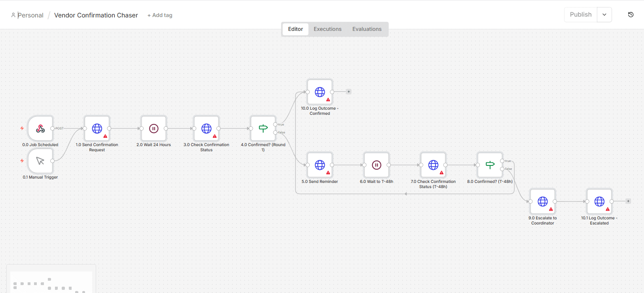This screenshot has width=644, height=293.
Task: Select the 4.0 Confirmed? (Round 1) node
Action: [x=263, y=128]
